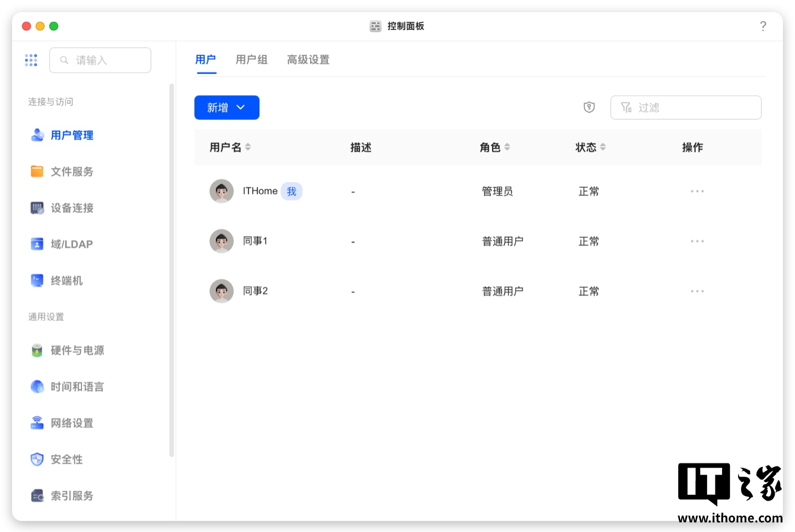The width and height of the screenshot is (795, 532).
Task: Click 正常 status for ITHome
Action: pos(589,191)
